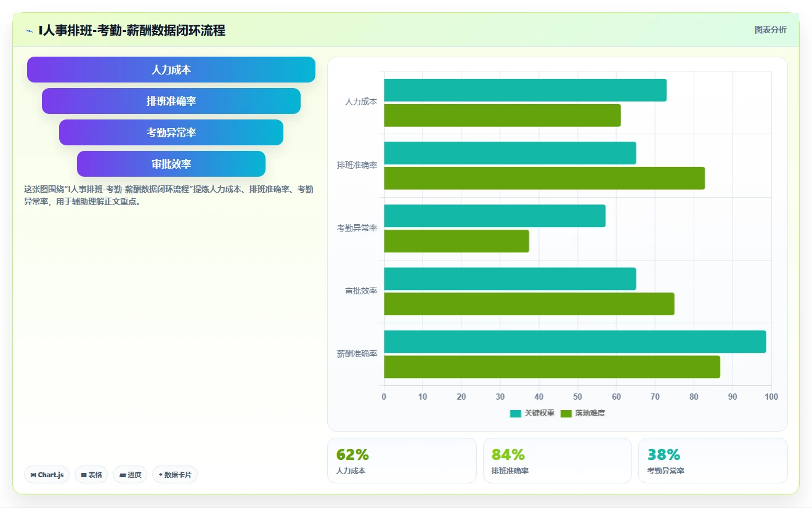Screen dimensions: 812x508
Task: Select the 人力成本 funnel stage
Action: coord(171,70)
